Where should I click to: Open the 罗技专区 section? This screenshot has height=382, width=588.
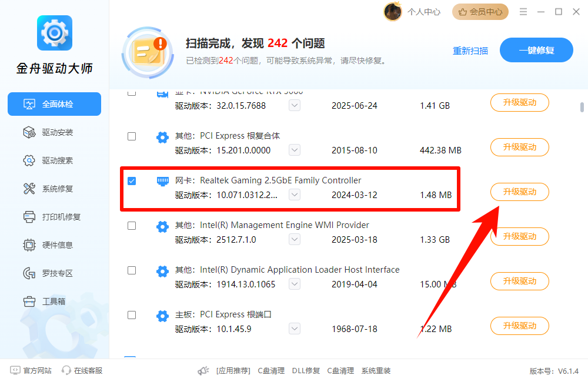pos(54,273)
